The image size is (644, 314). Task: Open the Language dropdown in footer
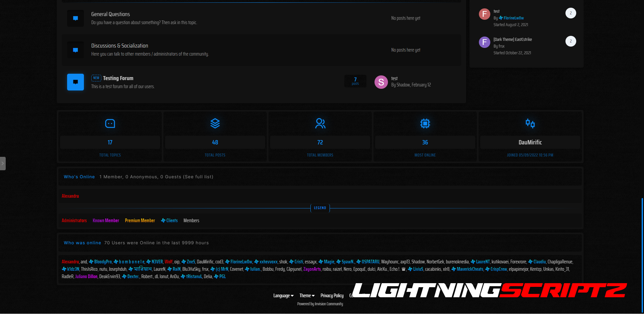(283, 296)
